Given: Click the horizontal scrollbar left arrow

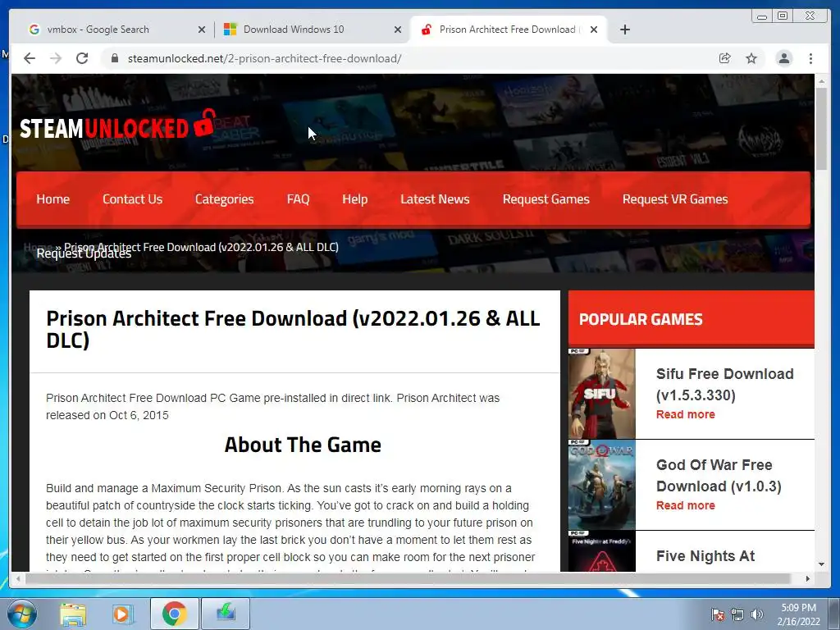Looking at the screenshot, I should (x=18, y=578).
